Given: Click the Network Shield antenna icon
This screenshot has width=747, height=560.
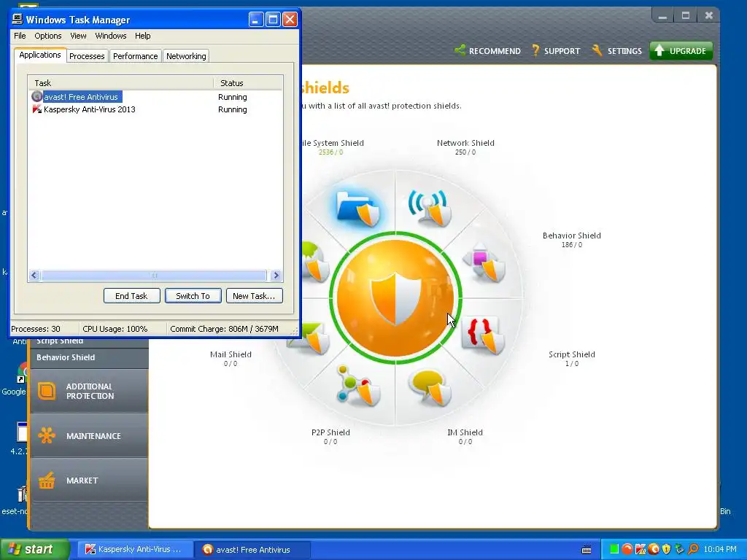Looking at the screenshot, I should tap(430, 208).
